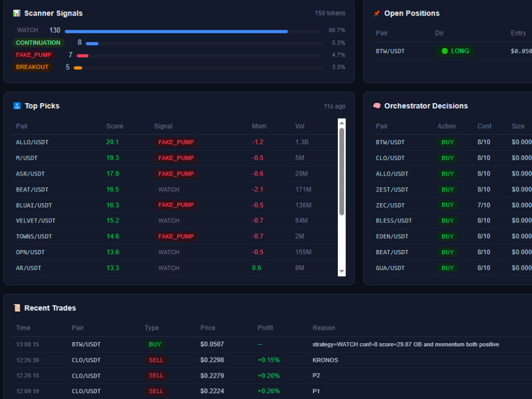The image size is (532, 399).
Task: Click Profit column header in Recent Trades
Action: pyautogui.click(x=265, y=328)
